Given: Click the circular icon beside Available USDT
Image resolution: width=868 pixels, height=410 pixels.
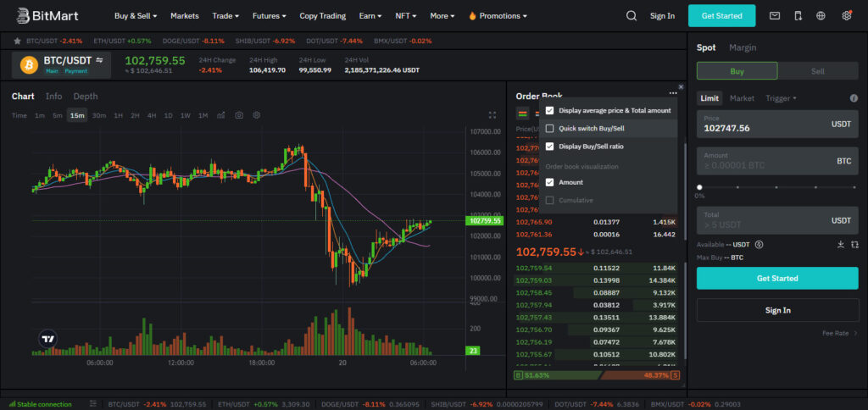Looking at the screenshot, I should (x=759, y=245).
